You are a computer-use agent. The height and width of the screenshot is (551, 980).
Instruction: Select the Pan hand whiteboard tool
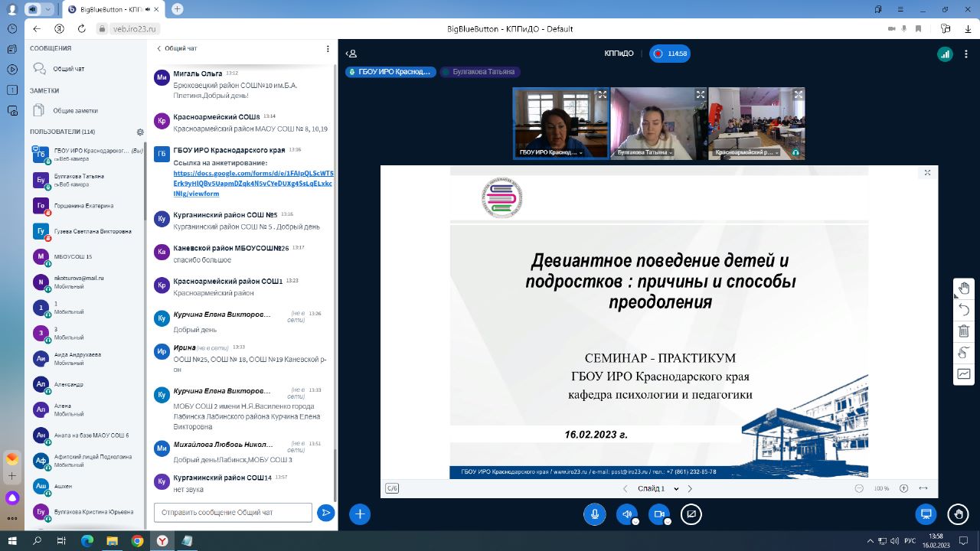[964, 289]
